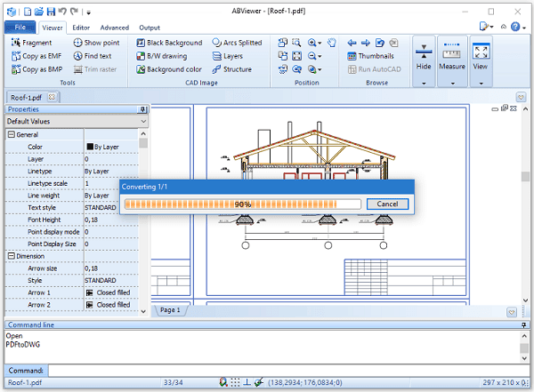Activate Show point tool
Viewport: 534px width, 392px height.
coord(96,43)
